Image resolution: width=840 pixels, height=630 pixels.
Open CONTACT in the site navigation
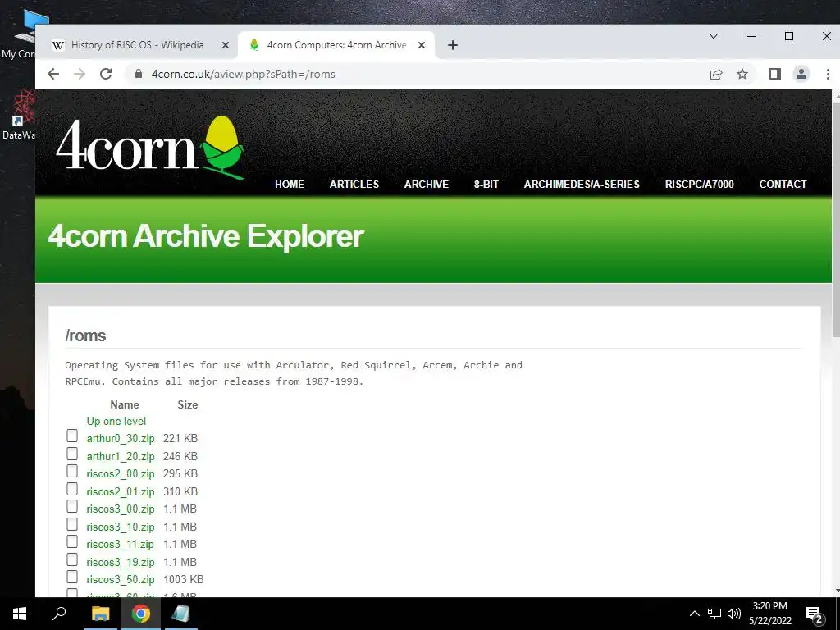tap(783, 185)
